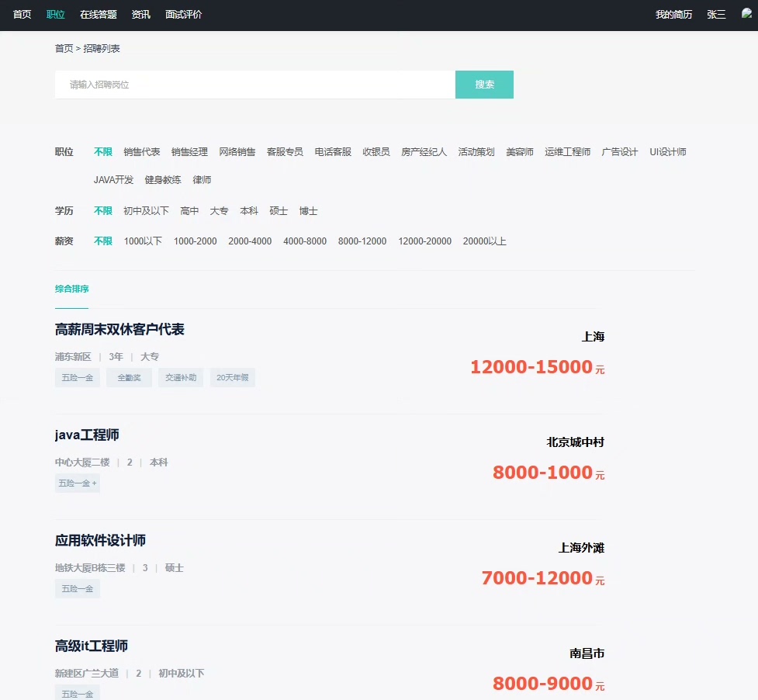Click the 8000-1000 salary text
This screenshot has height=700, width=758.
543,473
